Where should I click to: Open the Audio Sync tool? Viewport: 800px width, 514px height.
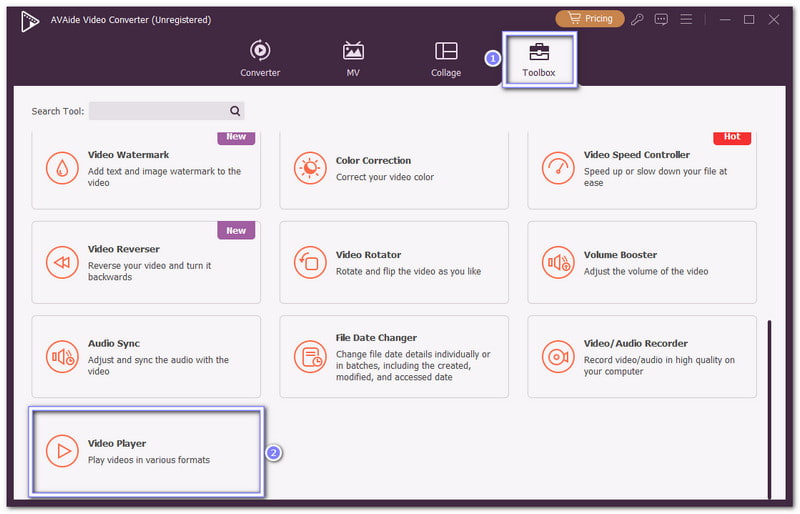[x=146, y=357]
